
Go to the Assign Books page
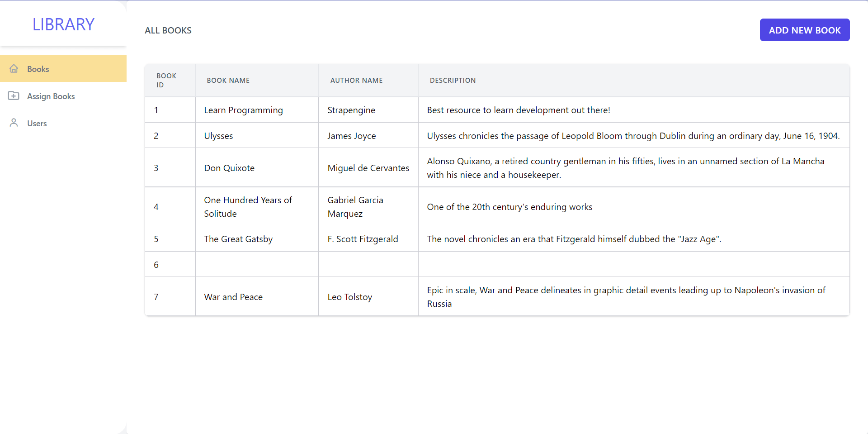tap(51, 96)
